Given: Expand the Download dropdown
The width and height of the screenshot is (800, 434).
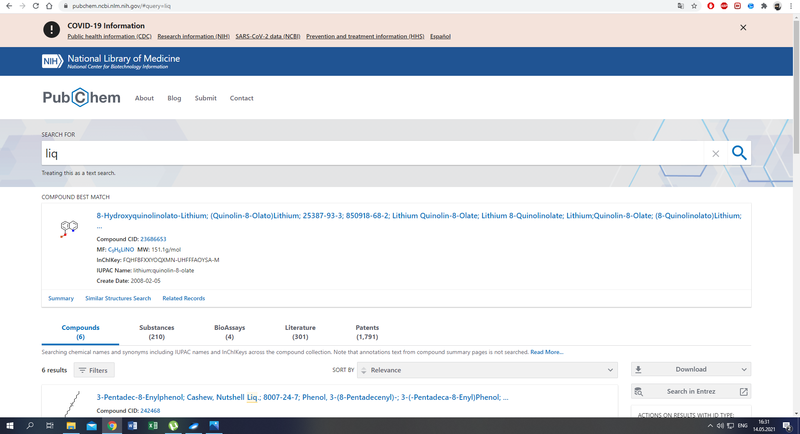Looking at the screenshot, I should tap(690, 370).
